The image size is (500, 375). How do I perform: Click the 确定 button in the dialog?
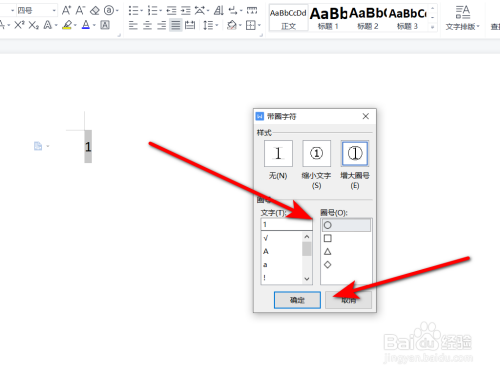click(x=297, y=300)
